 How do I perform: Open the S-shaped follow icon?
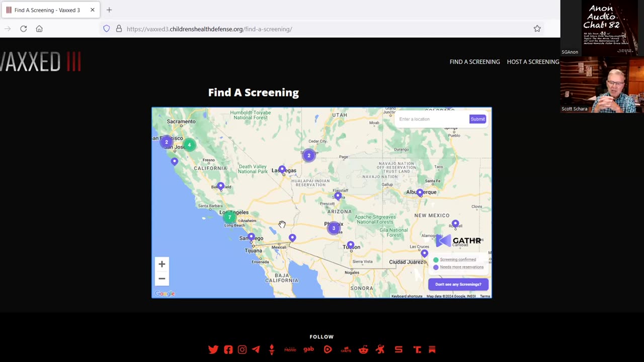click(398, 349)
